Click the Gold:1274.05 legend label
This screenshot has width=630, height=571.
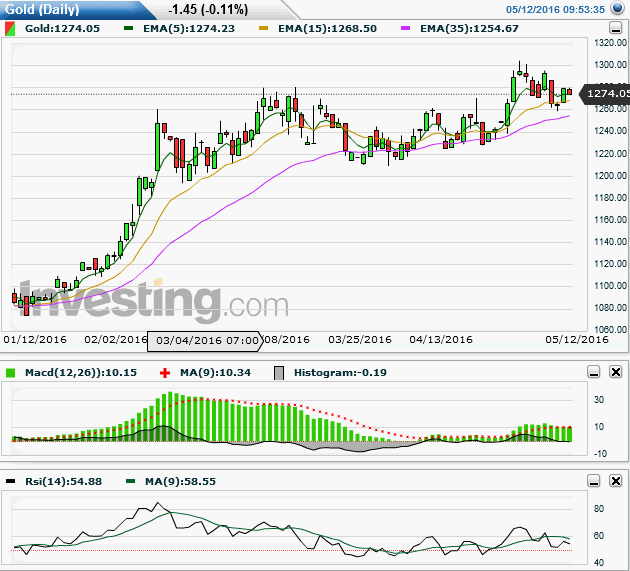62,29
